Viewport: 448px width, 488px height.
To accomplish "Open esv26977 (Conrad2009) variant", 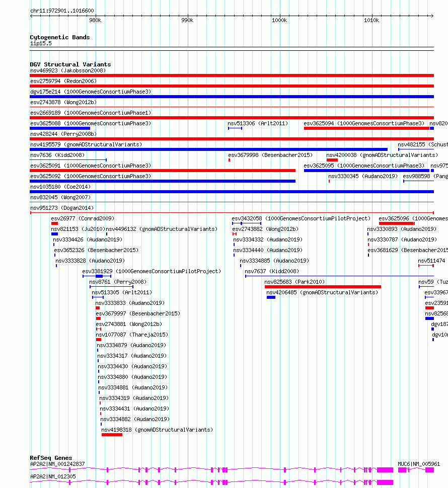I will 83,219.
